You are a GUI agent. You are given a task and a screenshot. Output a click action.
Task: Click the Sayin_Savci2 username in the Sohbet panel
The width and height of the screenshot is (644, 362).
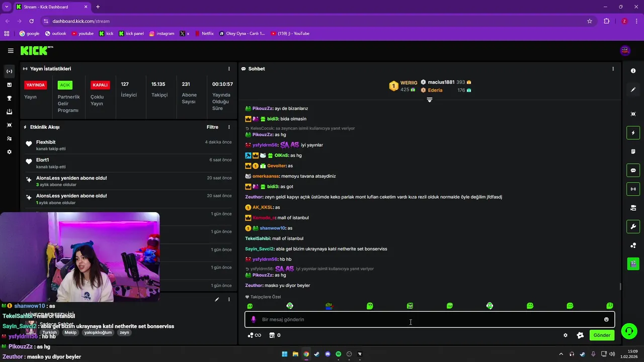coord(259,249)
